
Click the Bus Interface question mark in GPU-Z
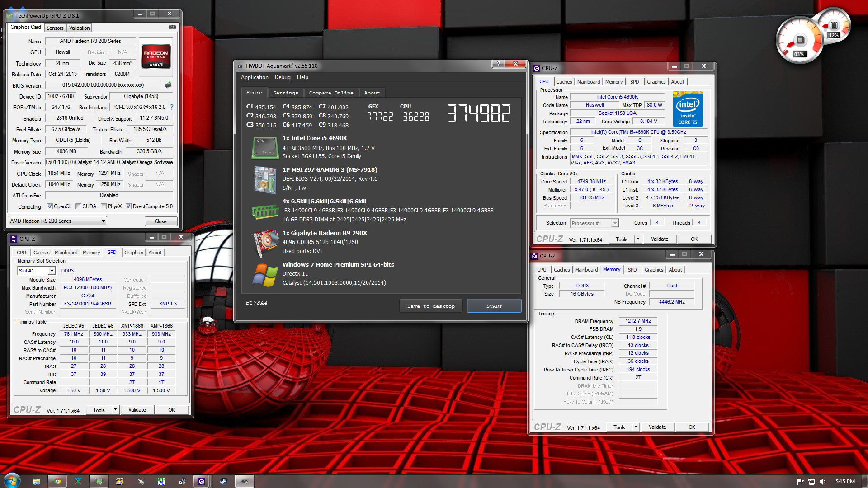pyautogui.click(x=172, y=107)
